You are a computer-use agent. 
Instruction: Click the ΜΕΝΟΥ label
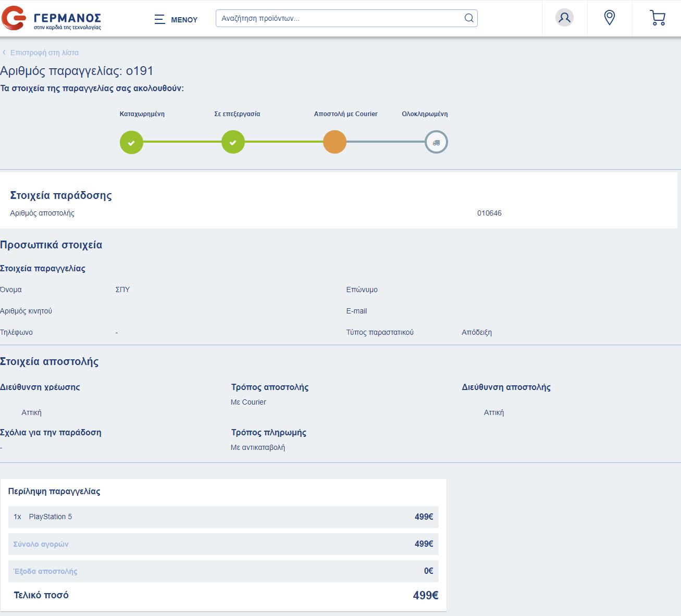(x=184, y=20)
